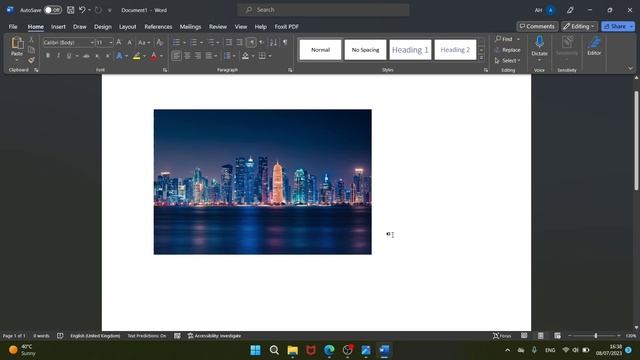Select the city skyline picture
Screen dimensions: 640x360
[x=262, y=182]
